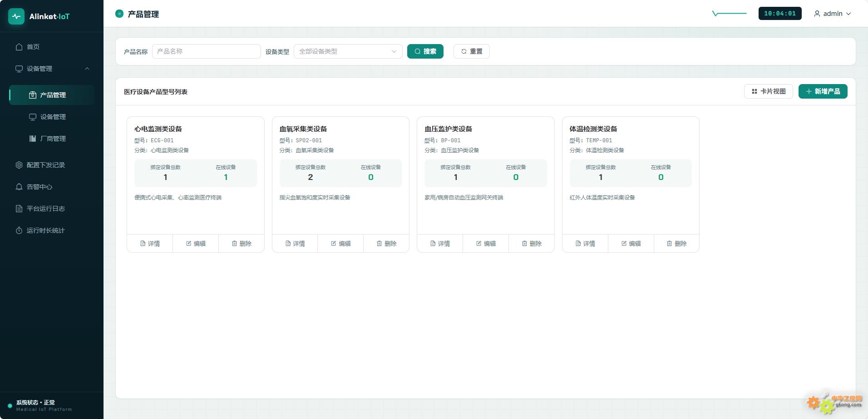Click the edit pencil icon on 血氧采集类设备 card
868x419 pixels.
click(334, 244)
